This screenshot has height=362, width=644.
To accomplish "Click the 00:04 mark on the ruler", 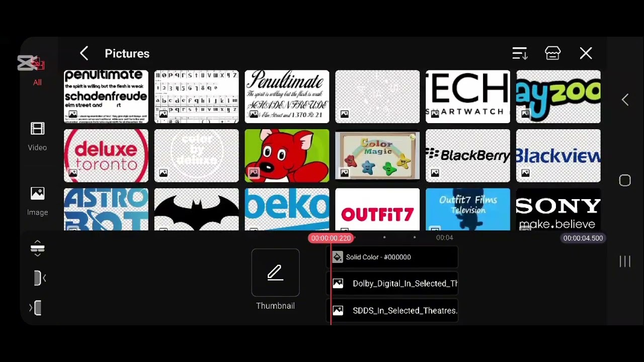I will click(444, 237).
